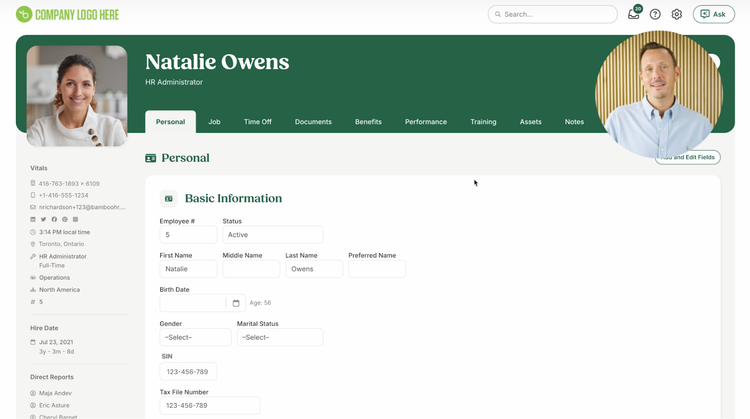Click the location pin beside Toronto, Ontario
Image resolution: width=750 pixels, height=419 pixels.
(33, 244)
